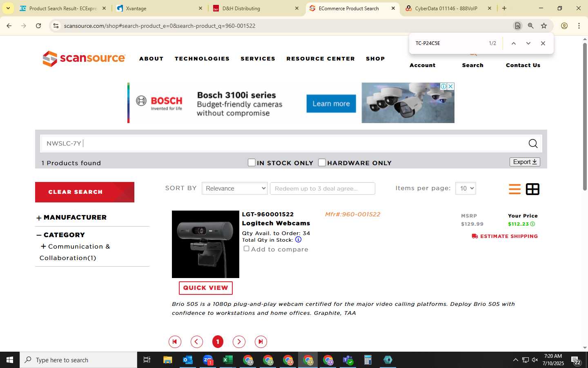Open Excel from the taskbar

(227, 360)
